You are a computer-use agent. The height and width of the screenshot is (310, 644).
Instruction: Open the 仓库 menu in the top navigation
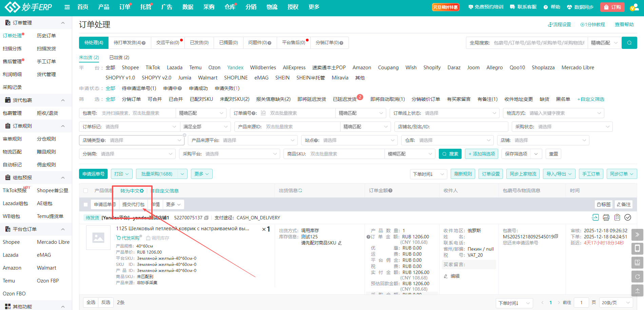(230, 7)
